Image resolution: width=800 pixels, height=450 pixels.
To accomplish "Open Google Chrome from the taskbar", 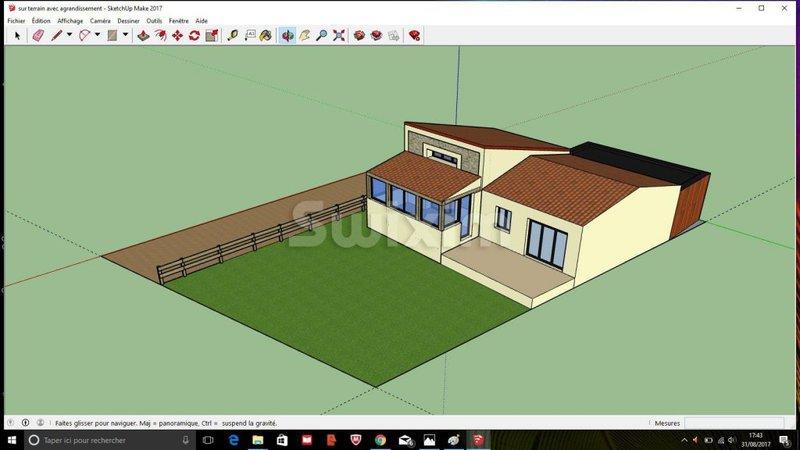I will 381,440.
